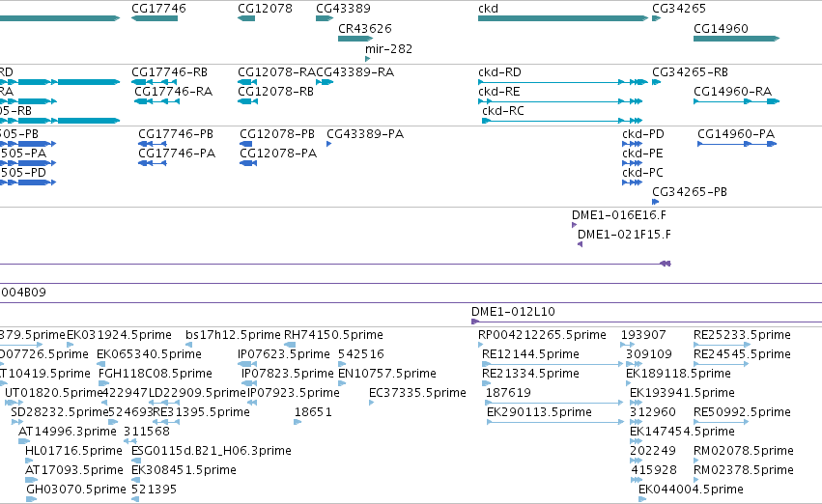Select the CG34265 gene label
Viewport: 822px width, 504px height.
pos(679,9)
